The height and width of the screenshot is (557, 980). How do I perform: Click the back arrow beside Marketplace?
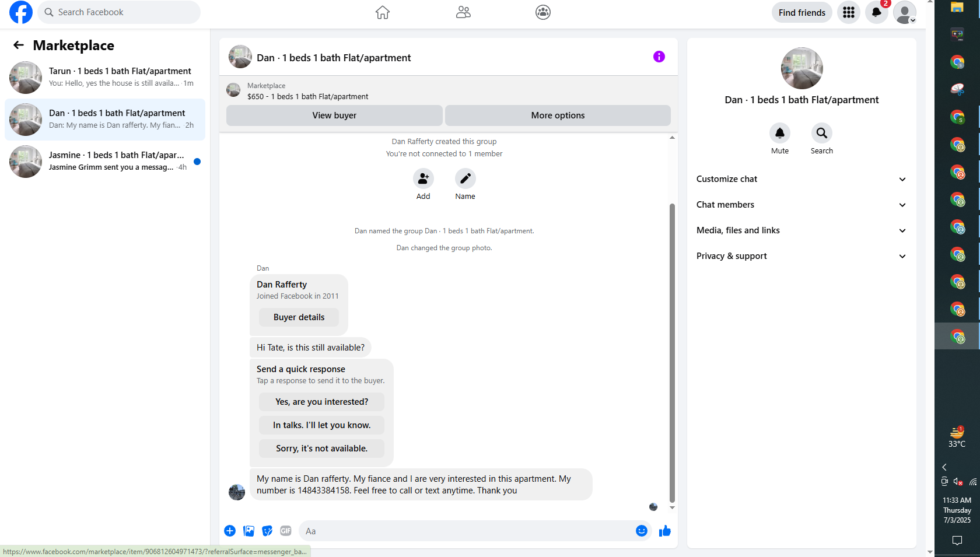19,45
